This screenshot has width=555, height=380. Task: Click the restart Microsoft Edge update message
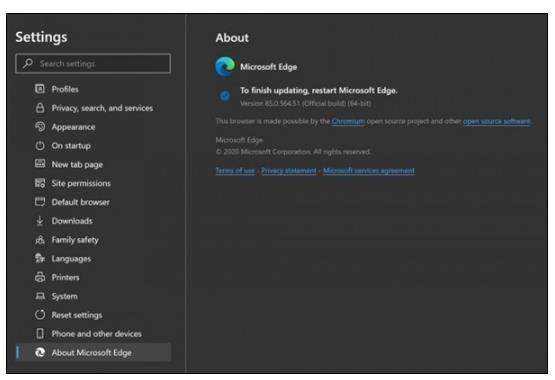tap(319, 91)
